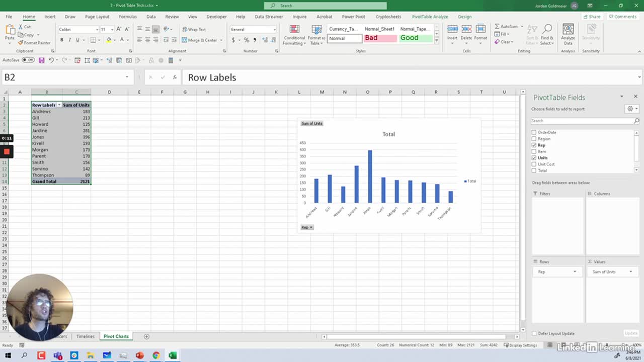The image size is (644, 362).
Task: Open the font name Calibri dropdown
Action: [x=97, y=30]
